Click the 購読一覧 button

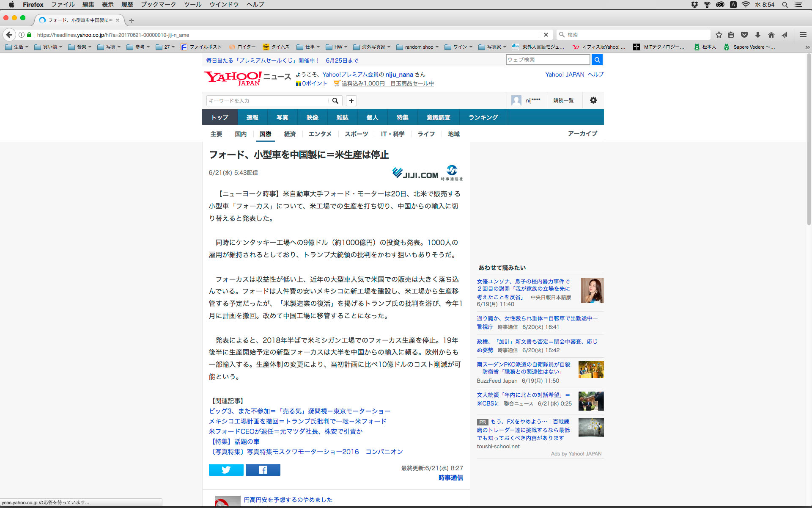[x=563, y=100]
